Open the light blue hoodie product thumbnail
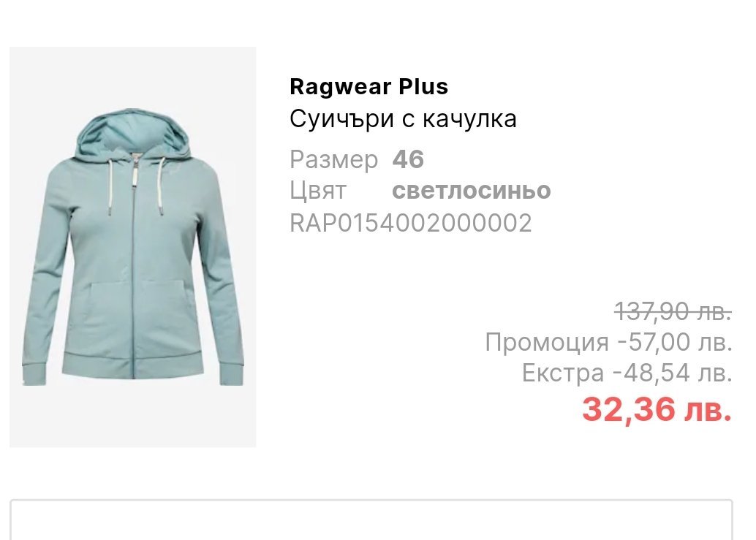The height and width of the screenshot is (540, 756). (x=133, y=247)
